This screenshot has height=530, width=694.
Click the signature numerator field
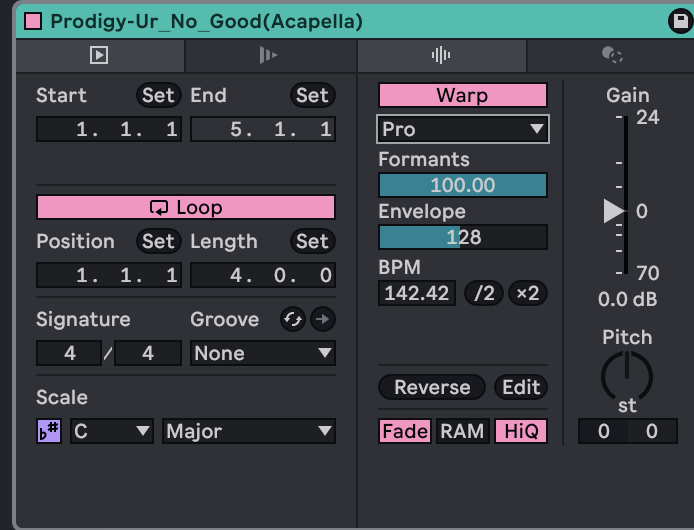(69, 353)
